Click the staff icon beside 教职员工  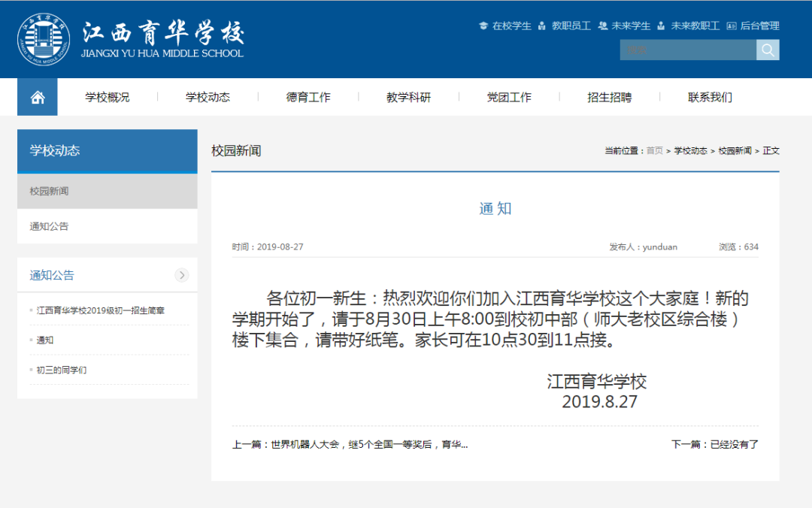point(541,26)
